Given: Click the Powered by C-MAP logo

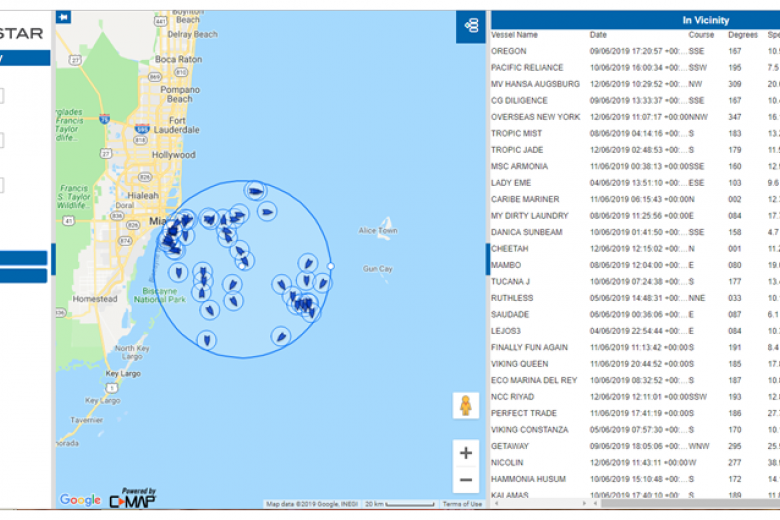Looking at the screenshot, I should [132, 497].
